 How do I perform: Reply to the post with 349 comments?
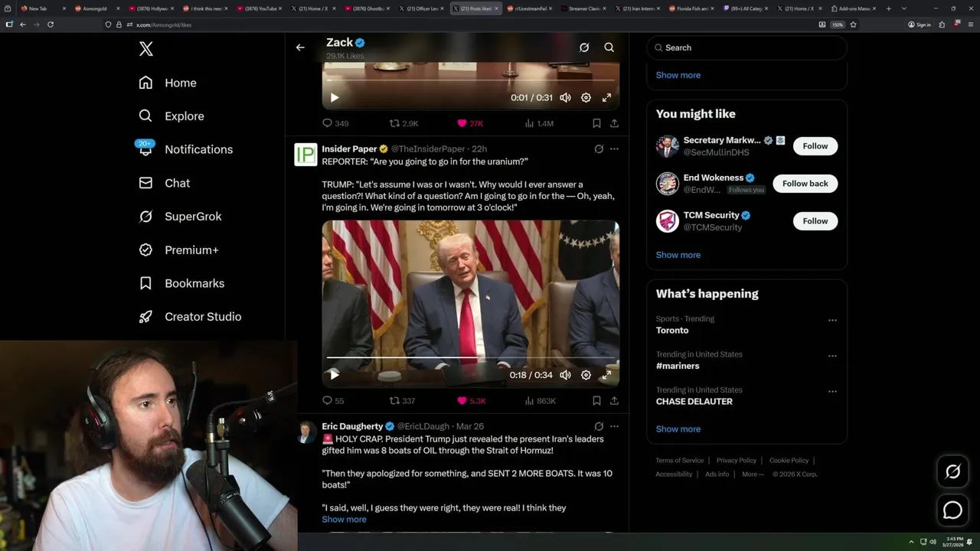[x=335, y=123]
